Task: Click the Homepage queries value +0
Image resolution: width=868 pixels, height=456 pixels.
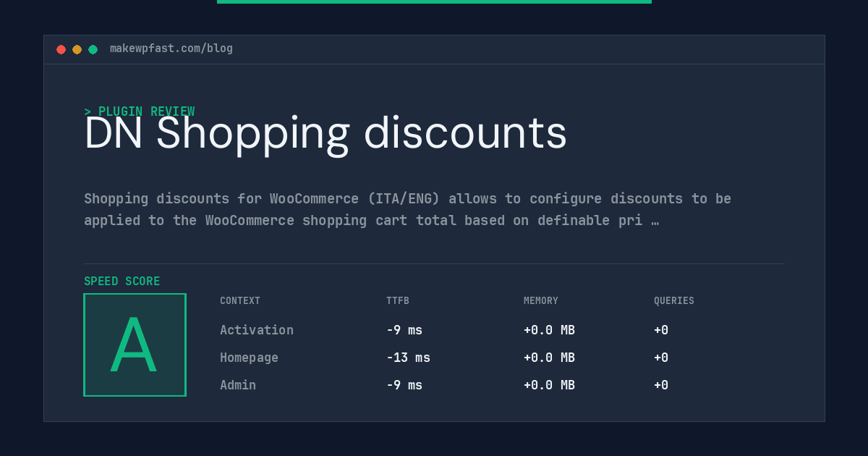Action: pyautogui.click(x=661, y=358)
